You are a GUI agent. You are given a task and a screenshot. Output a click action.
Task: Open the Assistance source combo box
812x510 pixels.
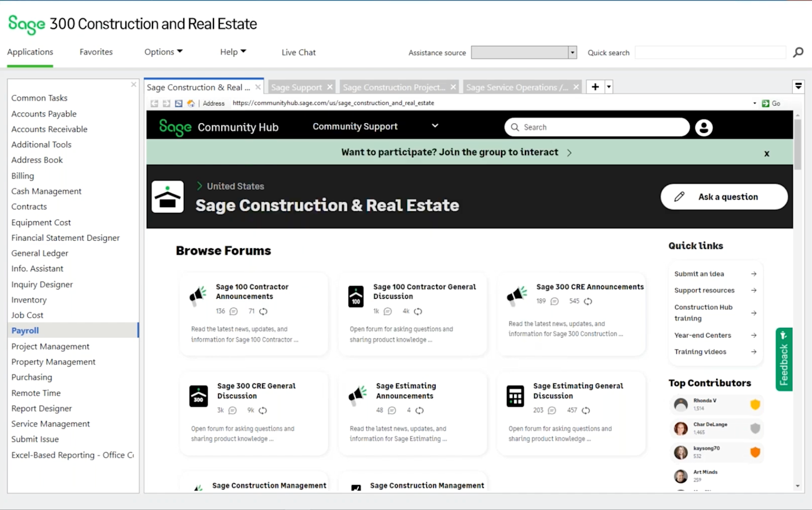click(524, 52)
